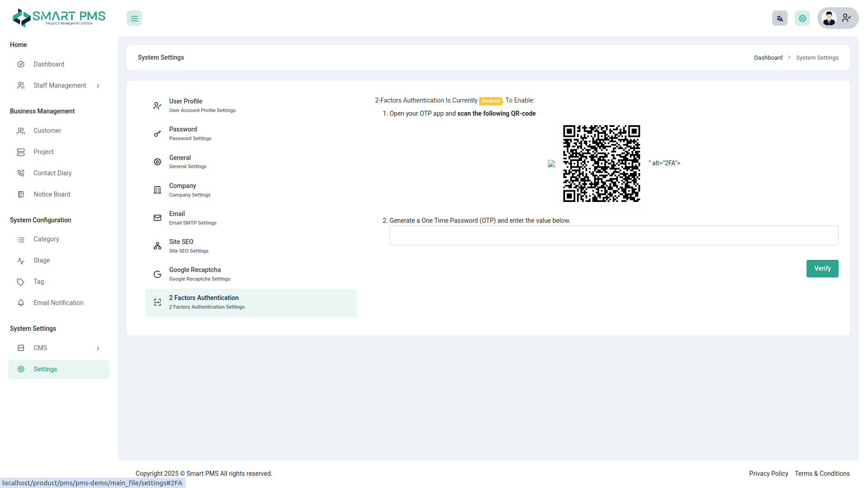Screen dimensions: 868x488
Task: Click the OTP value input field
Action: click(x=613, y=235)
